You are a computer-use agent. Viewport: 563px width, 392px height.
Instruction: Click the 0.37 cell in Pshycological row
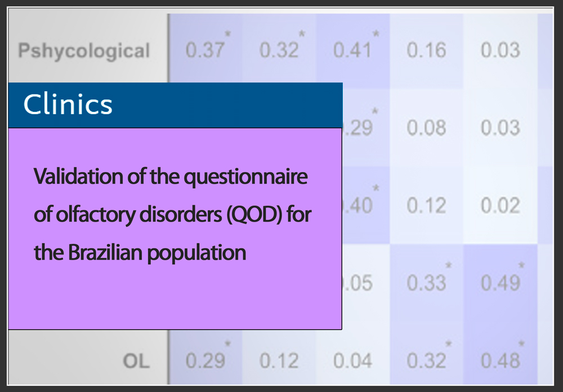tap(205, 51)
